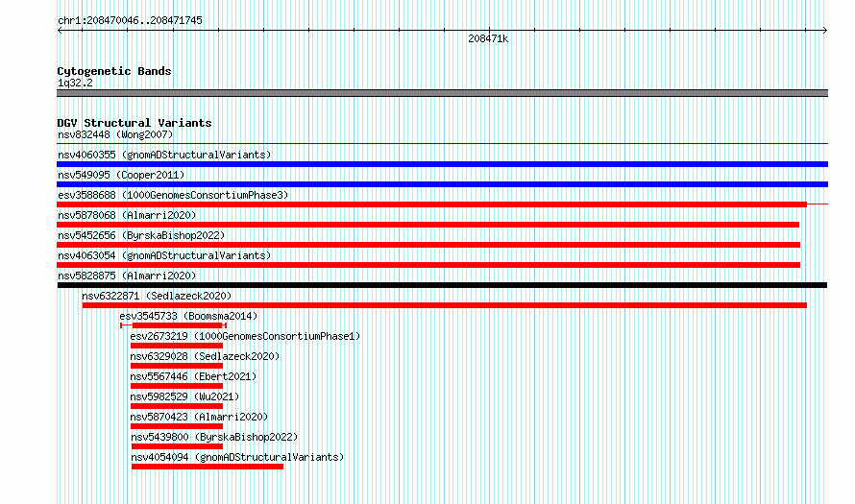Open esv2673219 (1000GenomesConsortiumPhase1) label

point(245,336)
